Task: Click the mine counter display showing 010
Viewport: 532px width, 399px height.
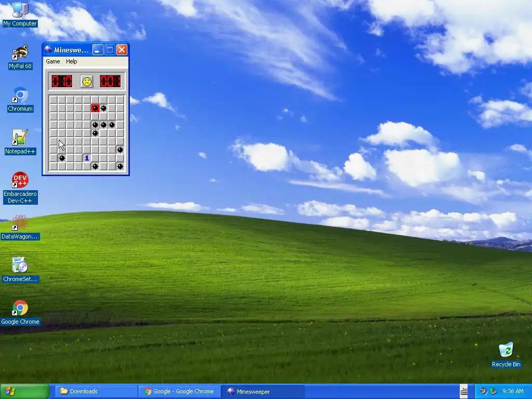Action: [62, 82]
